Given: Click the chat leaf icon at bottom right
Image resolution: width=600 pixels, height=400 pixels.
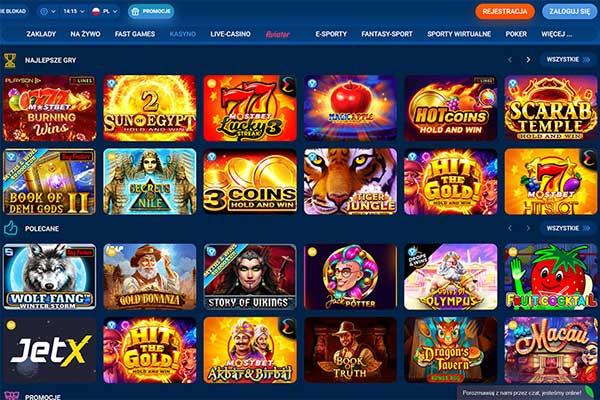Looking at the screenshot, I should (590, 392).
